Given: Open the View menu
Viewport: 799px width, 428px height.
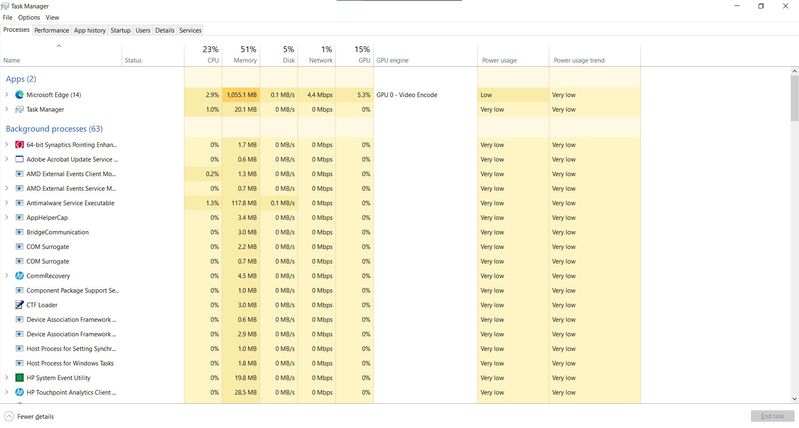Looking at the screenshot, I should pyautogui.click(x=53, y=17).
